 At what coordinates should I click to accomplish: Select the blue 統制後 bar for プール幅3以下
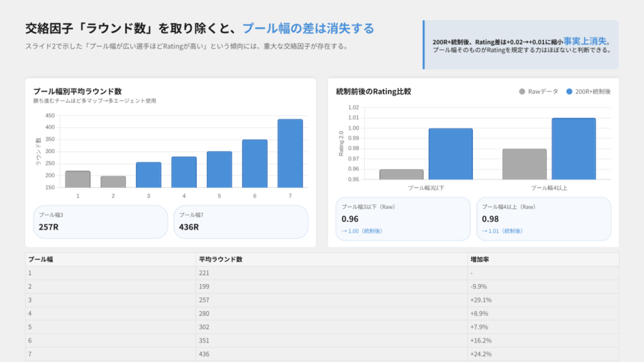tap(450, 154)
